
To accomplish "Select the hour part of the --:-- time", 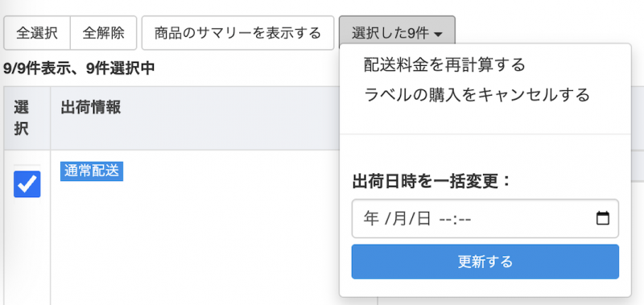I will (445, 219).
